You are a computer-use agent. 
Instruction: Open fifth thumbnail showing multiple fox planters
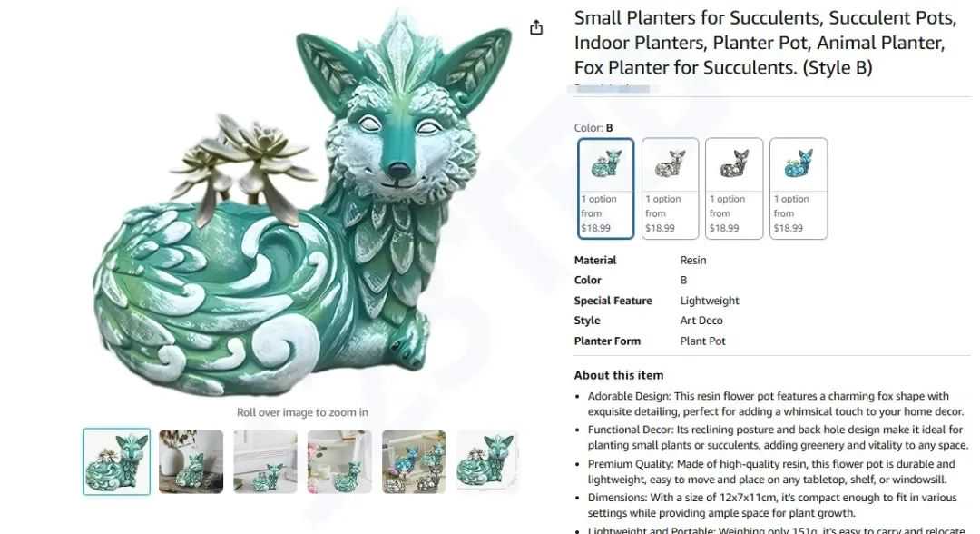414,461
